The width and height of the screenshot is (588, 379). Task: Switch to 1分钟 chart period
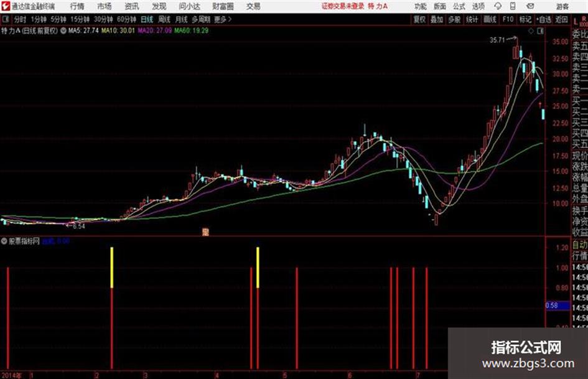point(39,19)
